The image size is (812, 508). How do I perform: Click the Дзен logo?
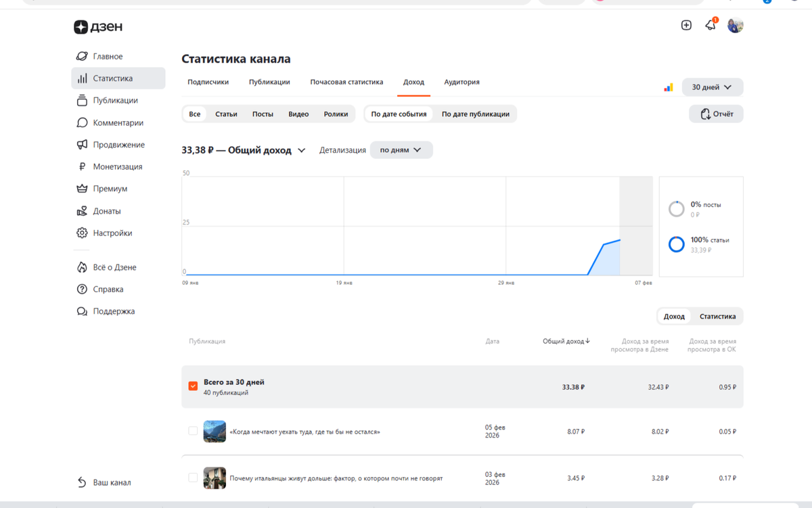pos(98,27)
